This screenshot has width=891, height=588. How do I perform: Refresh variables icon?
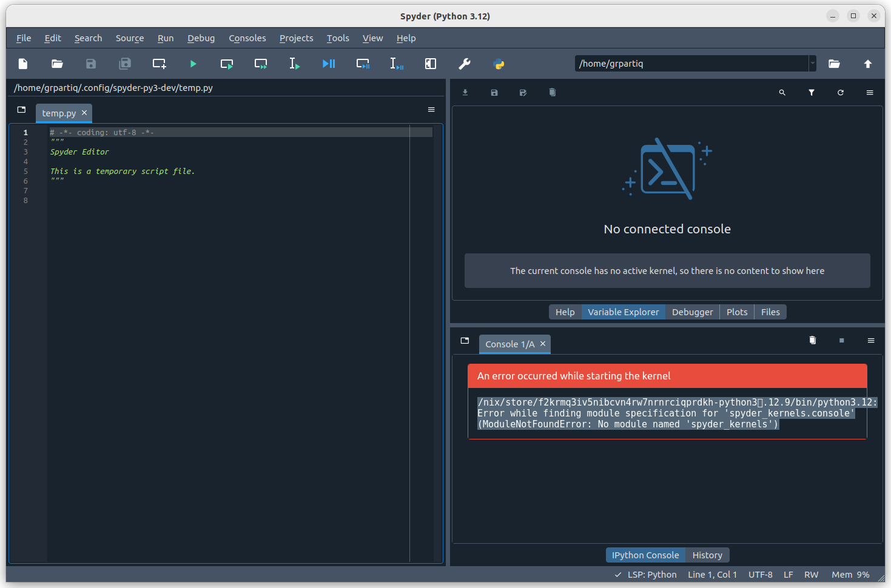(841, 93)
